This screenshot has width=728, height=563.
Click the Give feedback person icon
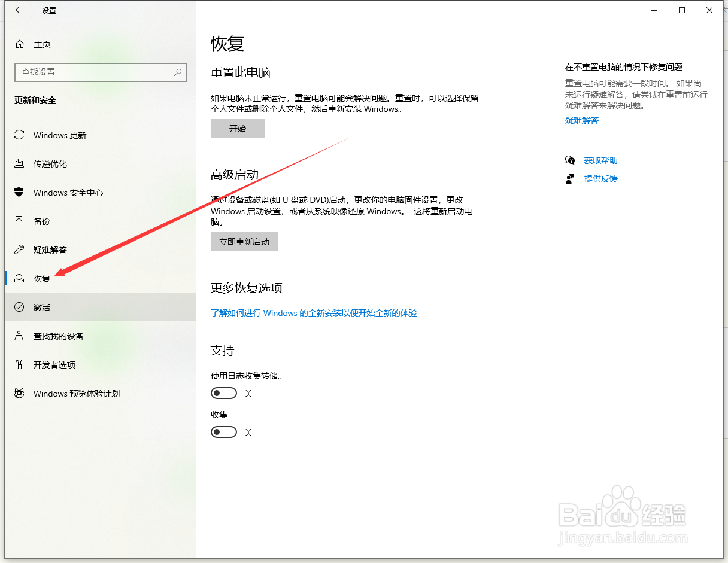click(x=570, y=179)
